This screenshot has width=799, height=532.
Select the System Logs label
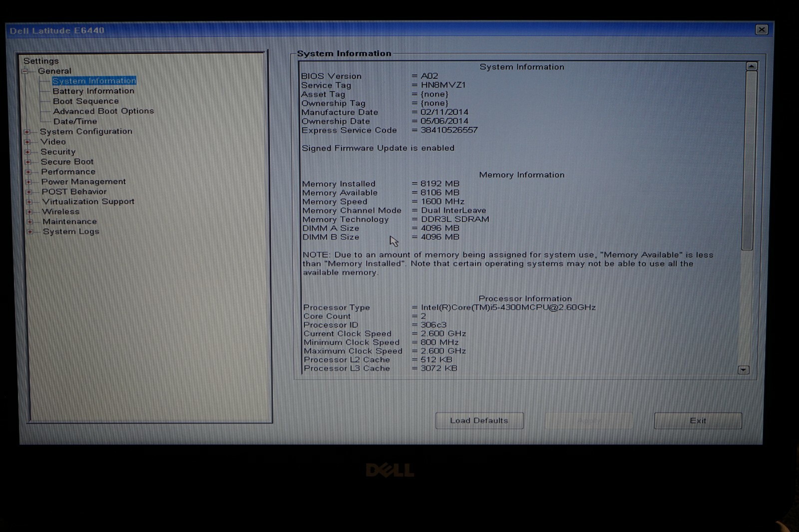[x=71, y=232]
